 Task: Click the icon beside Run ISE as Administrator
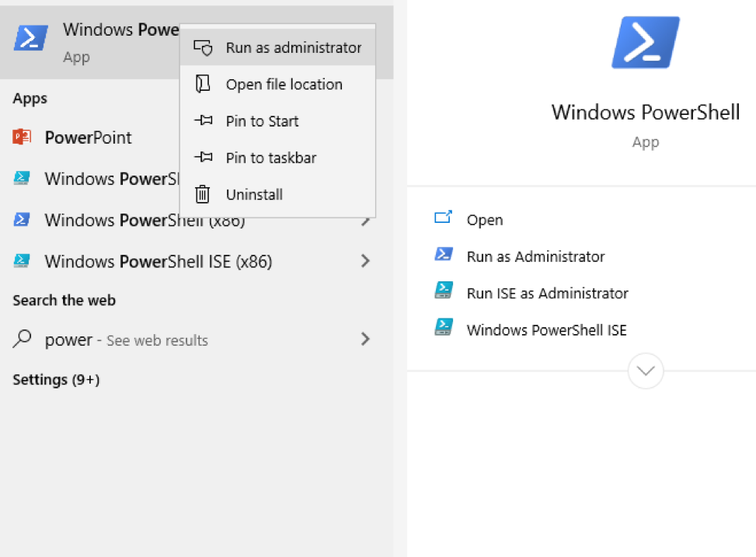click(x=444, y=291)
